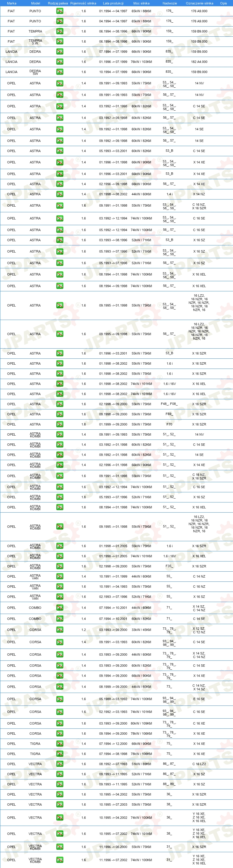Select the 76kW / 103KM power cell
This screenshot has width=233, height=868.
click(x=141, y=62)
